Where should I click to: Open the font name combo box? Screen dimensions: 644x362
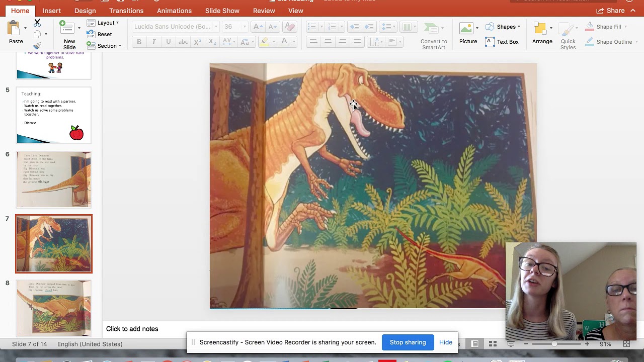click(x=176, y=27)
